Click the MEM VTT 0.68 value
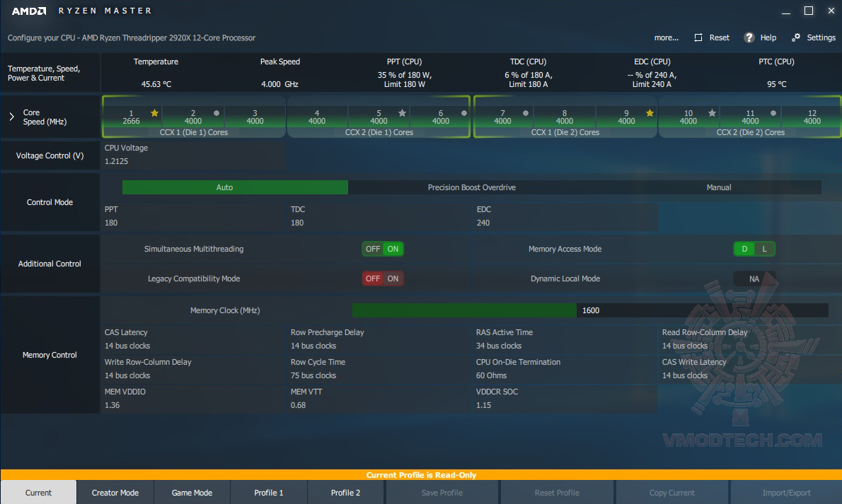Image resolution: width=842 pixels, height=504 pixels. (x=298, y=405)
